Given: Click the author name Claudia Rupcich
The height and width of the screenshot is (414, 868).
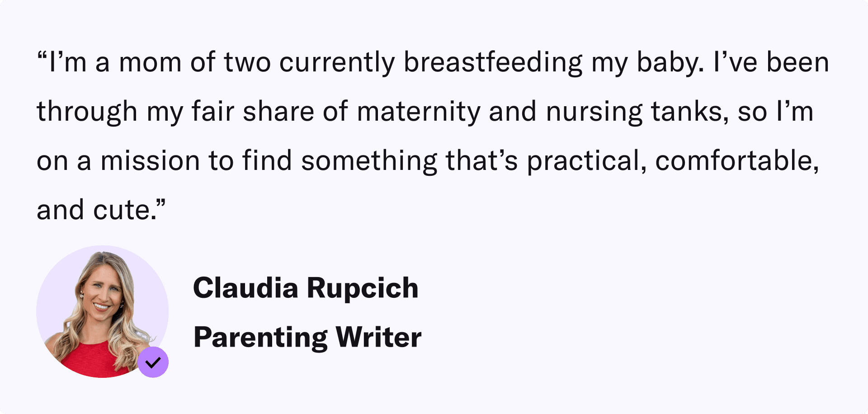Looking at the screenshot, I should tap(306, 288).
